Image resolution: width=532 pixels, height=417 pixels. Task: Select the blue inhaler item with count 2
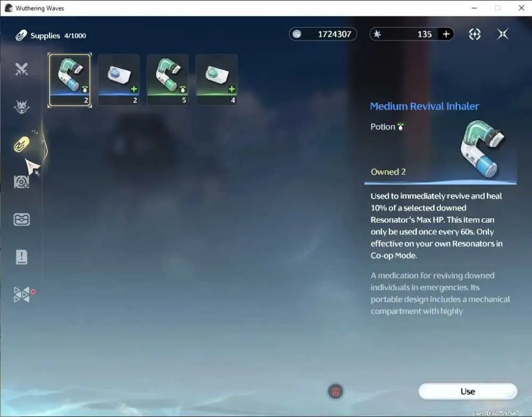[70, 80]
